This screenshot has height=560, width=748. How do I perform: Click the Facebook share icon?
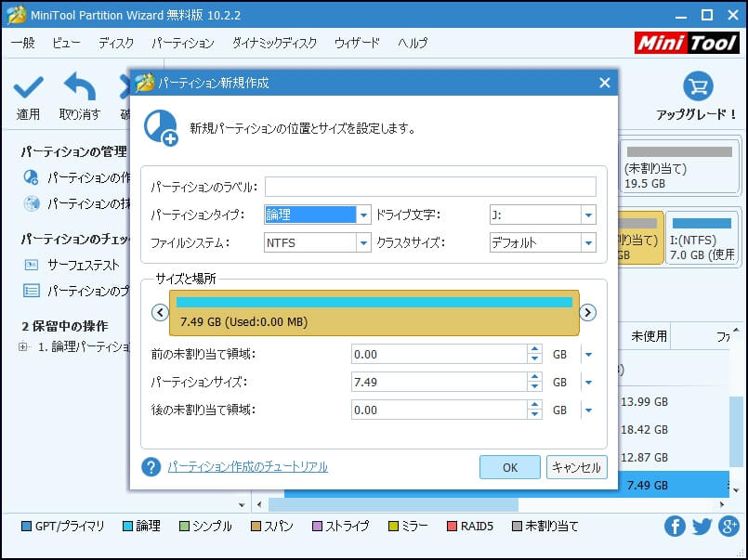point(675,527)
